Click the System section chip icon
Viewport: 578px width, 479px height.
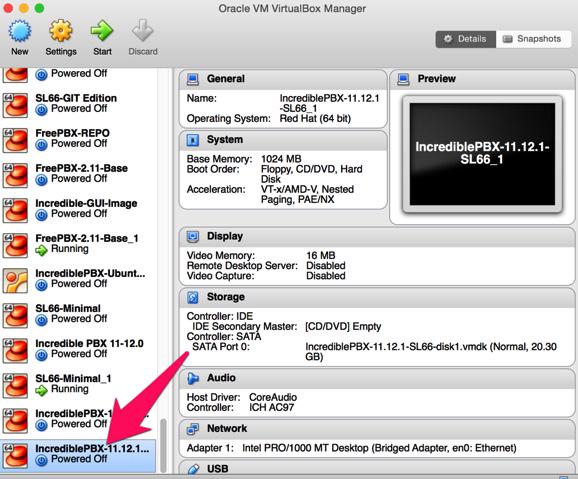pyautogui.click(x=192, y=140)
